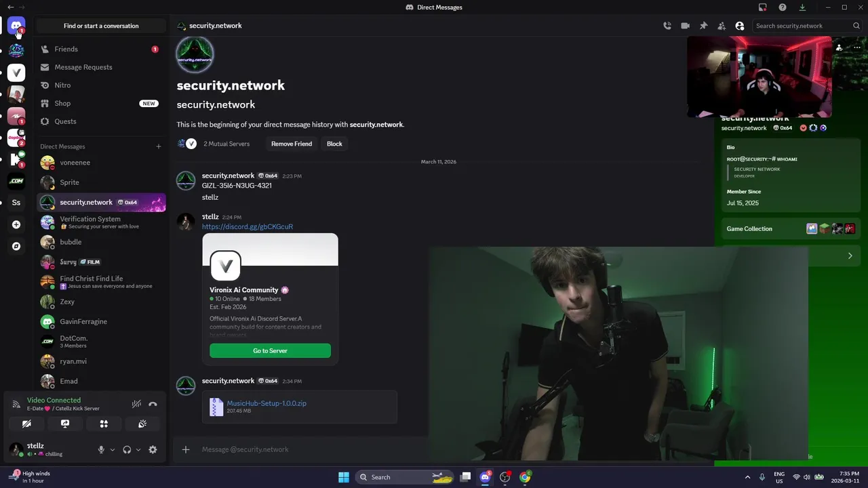Share your screen from voice panel
This screenshot has width=868, height=488.
(65, 424)
